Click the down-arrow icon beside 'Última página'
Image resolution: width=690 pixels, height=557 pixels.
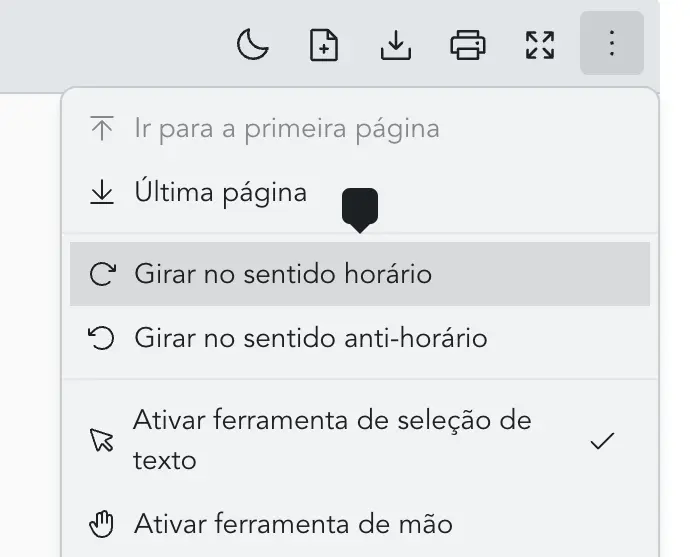(x=102, y=193)
